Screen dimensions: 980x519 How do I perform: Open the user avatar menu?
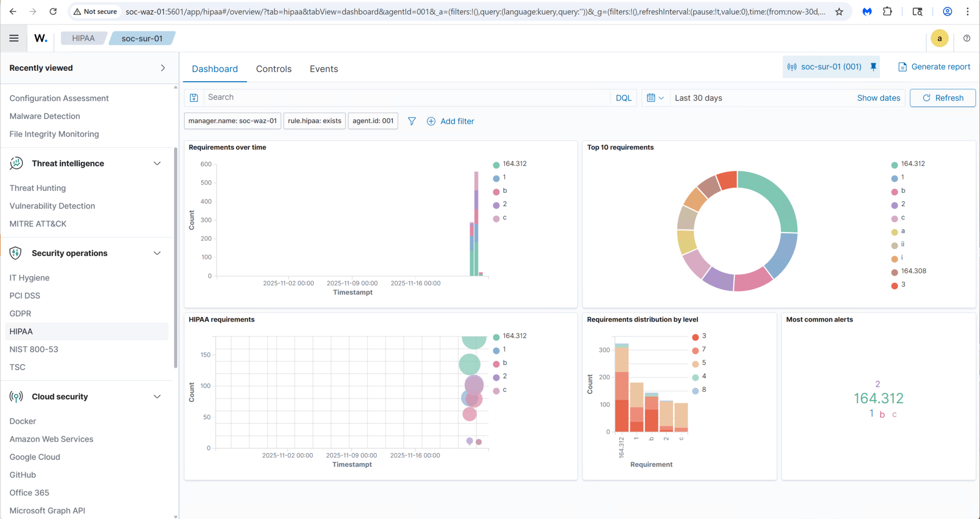pyautogui.click(x=939, y=38)
